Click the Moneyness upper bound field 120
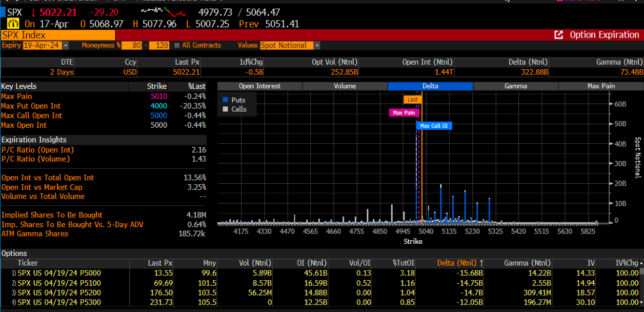644x312 pixels. [x=159, y=45]
